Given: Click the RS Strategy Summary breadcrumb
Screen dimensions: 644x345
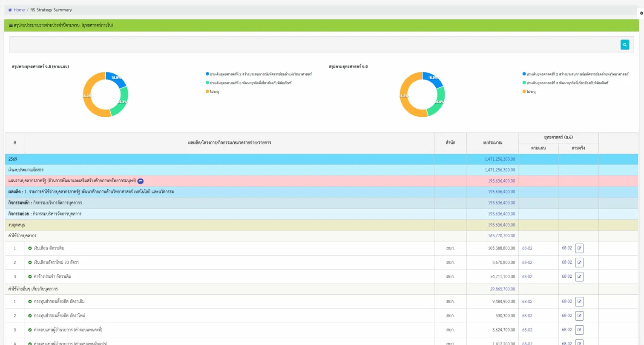Looking at the screenshot, I should coord(51,10).
